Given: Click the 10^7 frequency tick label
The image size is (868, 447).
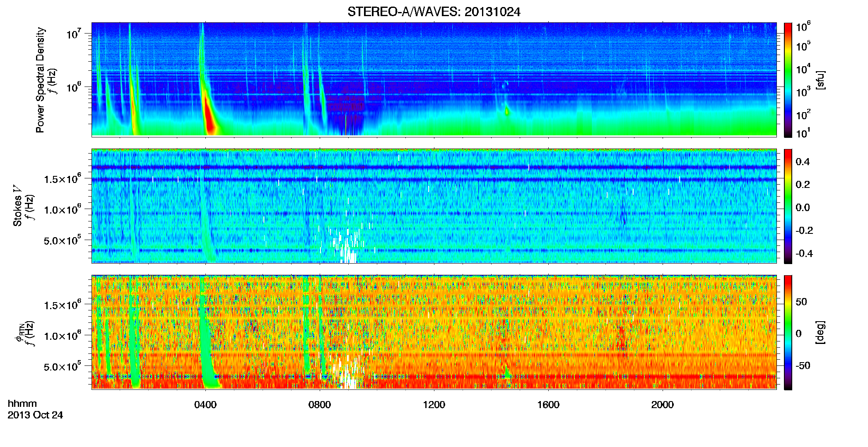Looking at the screenshot, I should pyautogui.click(x=73, y=33).
